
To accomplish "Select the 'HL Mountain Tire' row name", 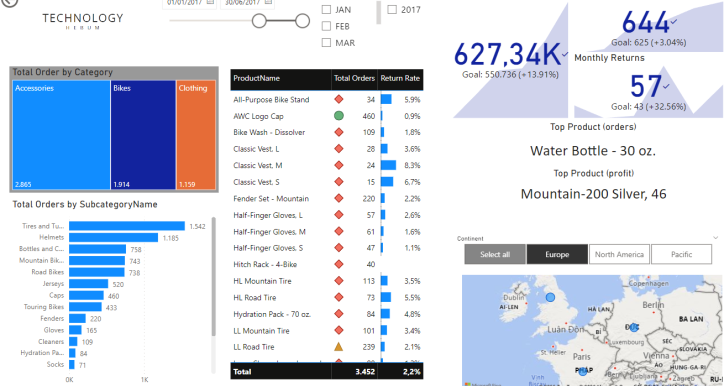I will [x=262, y=281].
